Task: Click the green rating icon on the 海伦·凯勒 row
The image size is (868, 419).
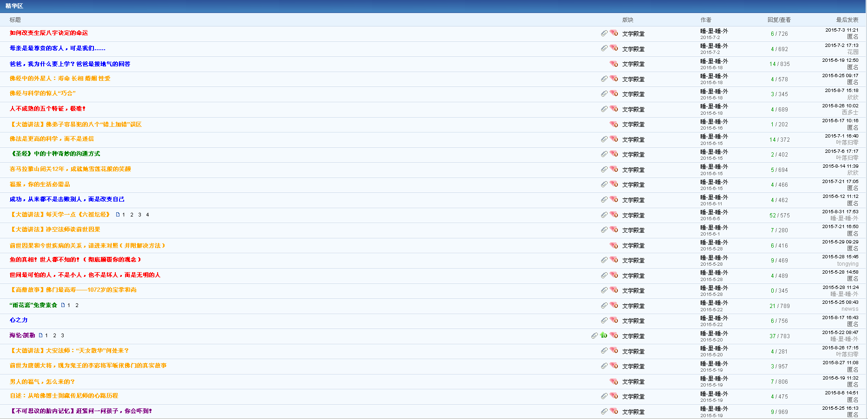Action: (603, 335)
